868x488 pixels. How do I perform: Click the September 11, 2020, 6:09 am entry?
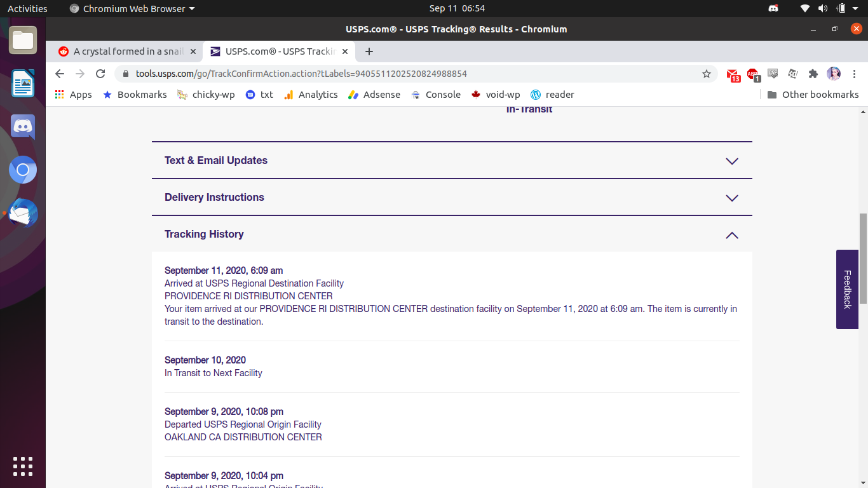[x=224, y=271]
